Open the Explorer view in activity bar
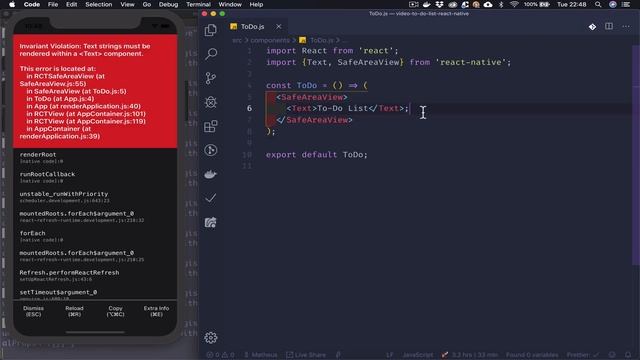The image size is (640, 360). pyautogui.click(x=211, y=30)
